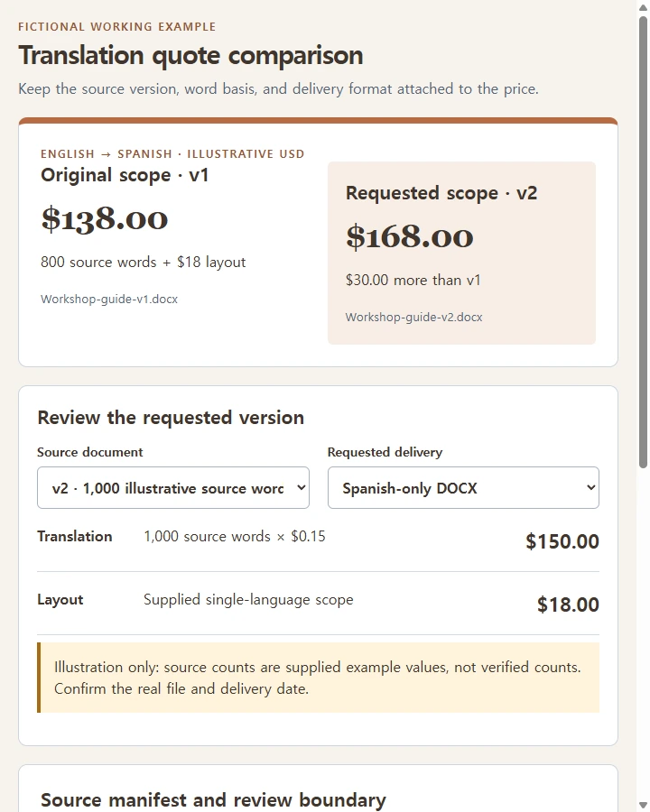Click the Layout line item row
Image resolution: width=650 pixels, height=812 pixels.
coord(319,604)
